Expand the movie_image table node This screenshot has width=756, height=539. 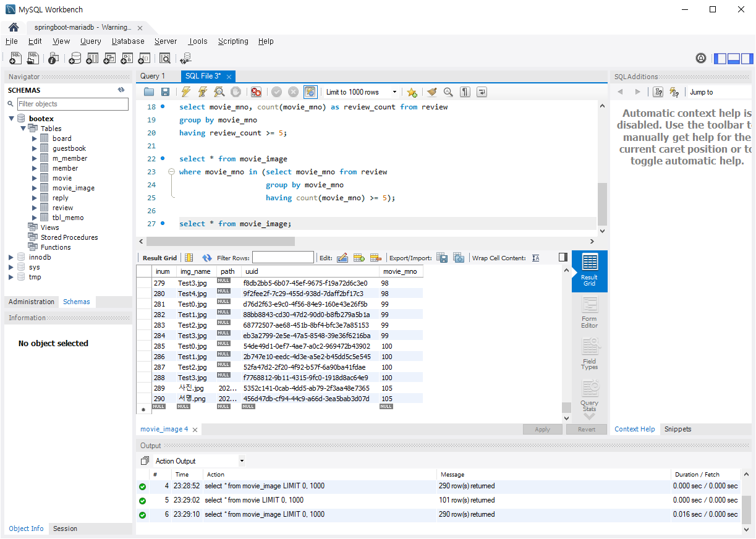[x=35, y=188]
